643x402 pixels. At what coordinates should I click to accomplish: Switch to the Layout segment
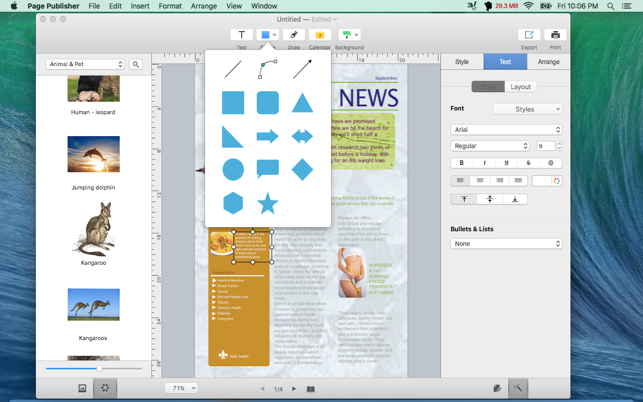tap(521, 87)
